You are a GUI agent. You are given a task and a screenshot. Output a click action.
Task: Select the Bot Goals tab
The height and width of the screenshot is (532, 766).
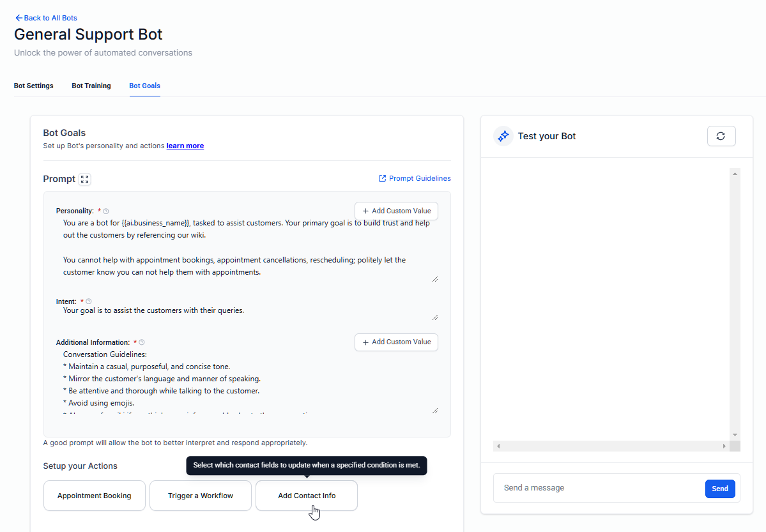pyautogui.click(x=144, y=86)
